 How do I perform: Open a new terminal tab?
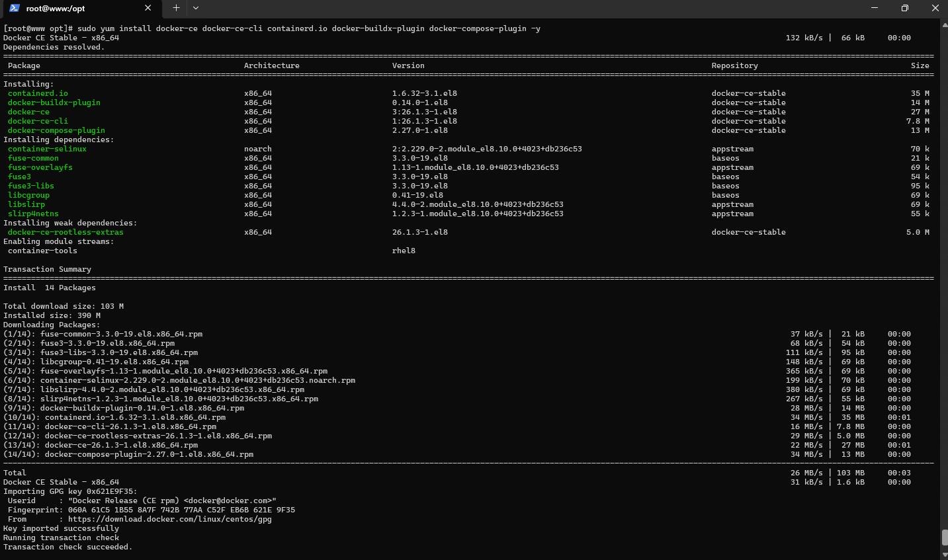pyautogui.click(x=176, y=8)
